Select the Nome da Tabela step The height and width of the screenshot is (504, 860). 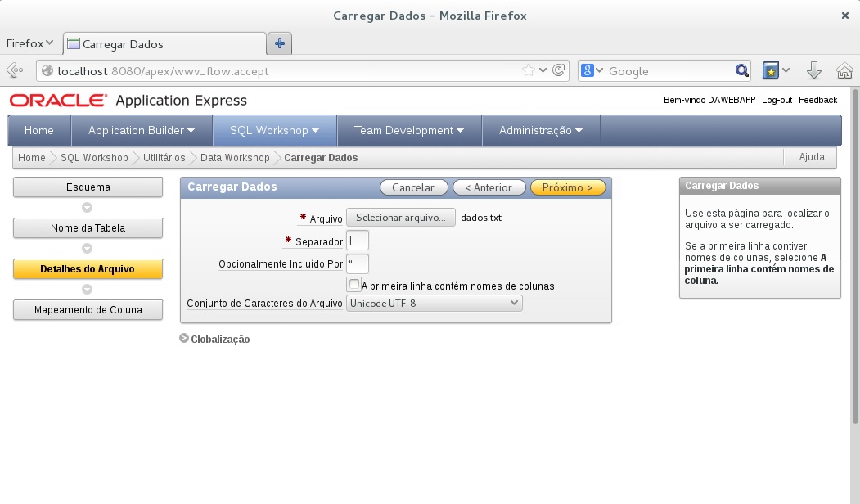tap(88, 228)
